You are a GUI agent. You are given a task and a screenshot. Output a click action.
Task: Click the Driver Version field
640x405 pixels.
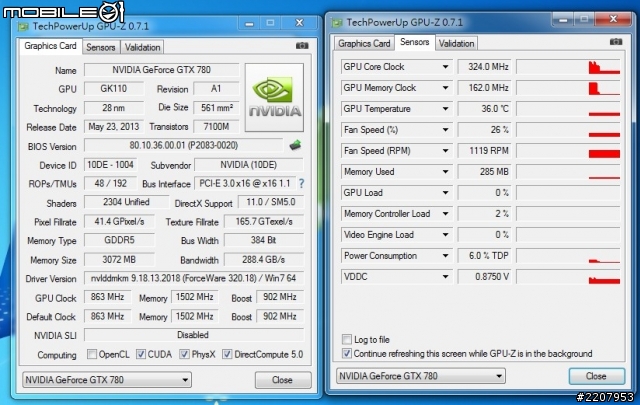pyautogui.click(x=194, y=278)
